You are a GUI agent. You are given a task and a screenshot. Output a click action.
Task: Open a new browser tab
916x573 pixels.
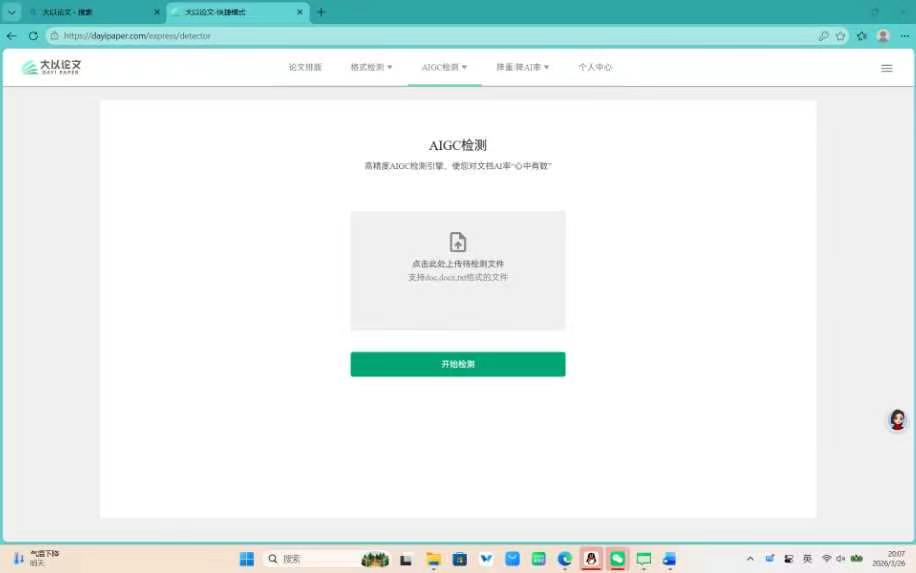pos(321,12)
